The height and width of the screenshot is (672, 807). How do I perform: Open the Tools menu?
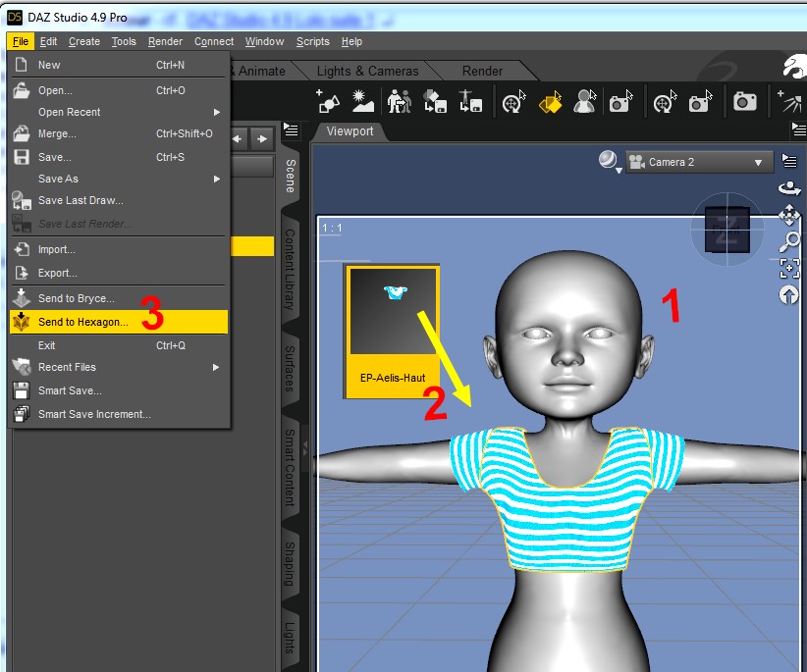coord(124,41)
